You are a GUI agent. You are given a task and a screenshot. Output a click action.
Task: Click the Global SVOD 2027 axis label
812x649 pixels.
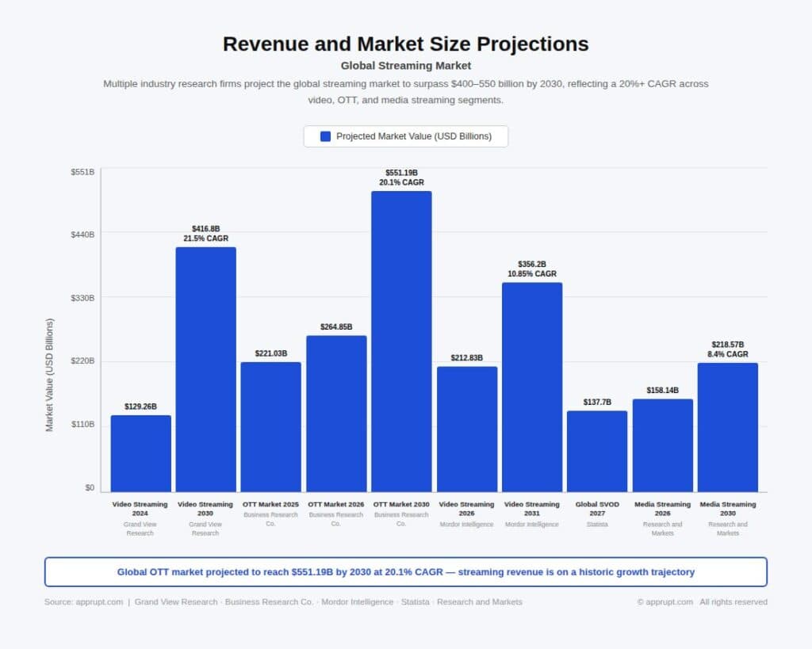[x=596, y=509]
